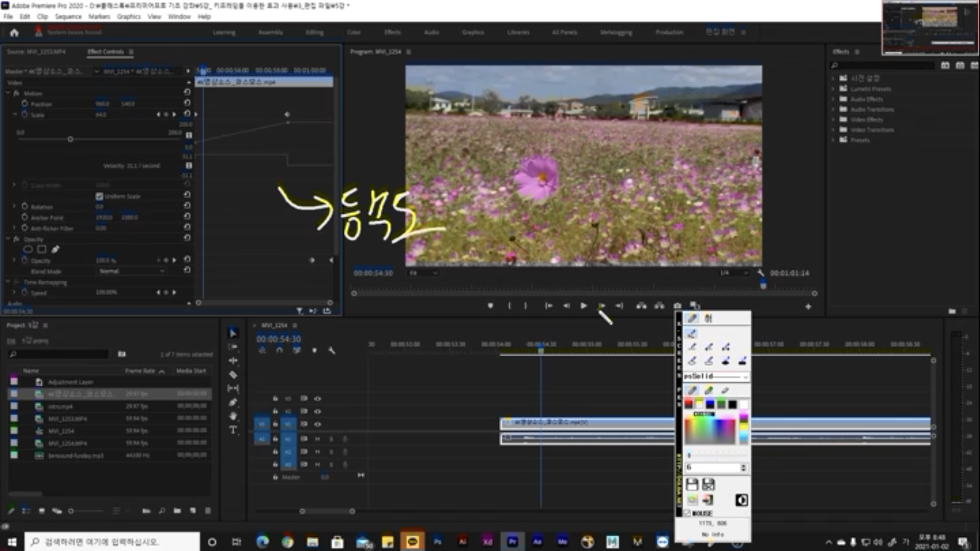Image resolution: width=980 pixels, height=551 pixels.
Task: Toggle the V1 track lock
Action: point(275,424)
